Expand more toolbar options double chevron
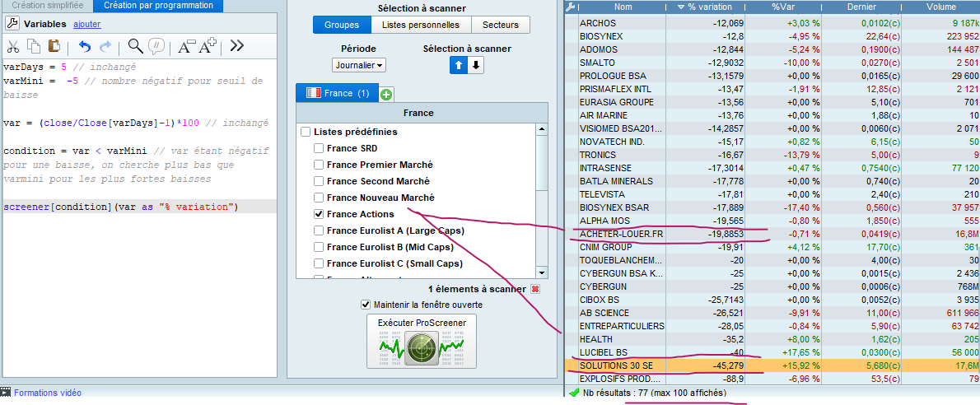980x405 pixels. pos(237,45)
